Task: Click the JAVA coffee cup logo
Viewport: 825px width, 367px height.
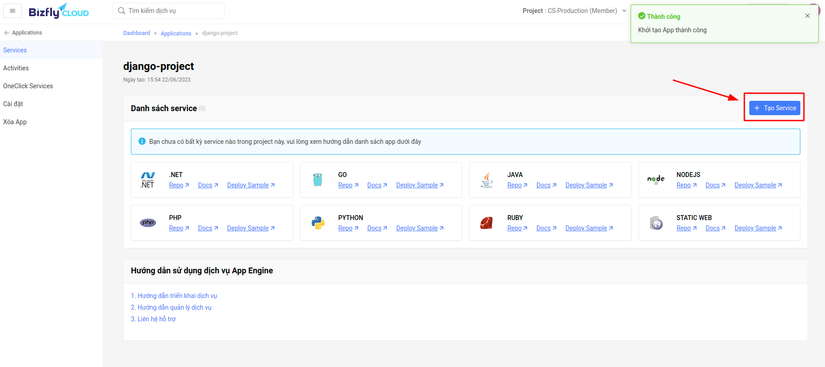Action: click(487, 180)
